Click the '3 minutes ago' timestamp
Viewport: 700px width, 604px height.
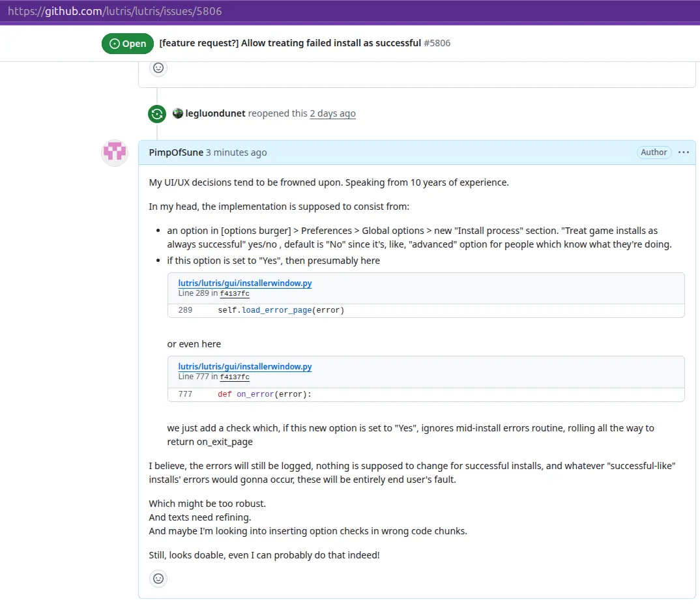click(x=236, y=152)
